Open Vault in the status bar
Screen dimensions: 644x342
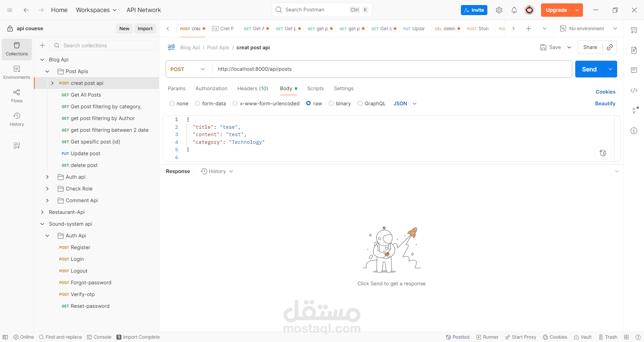point(583,337)
